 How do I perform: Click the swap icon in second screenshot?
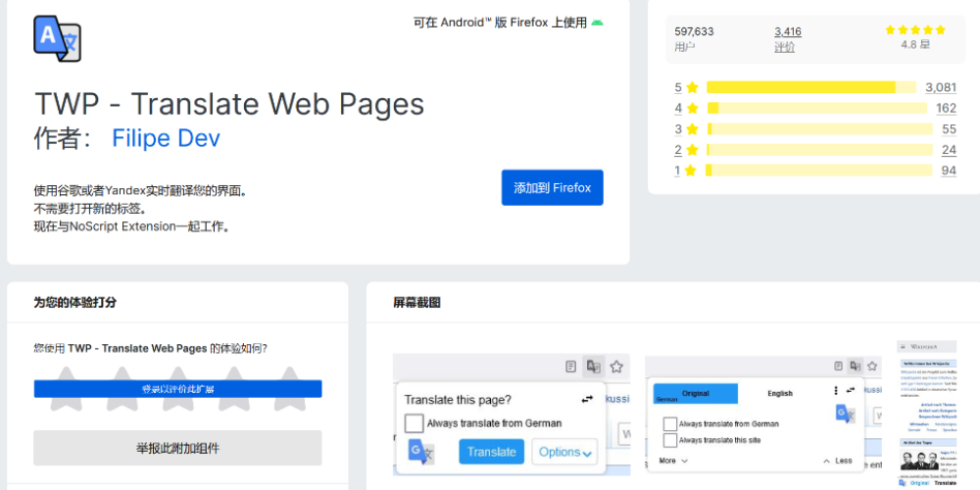pos(850,390)
